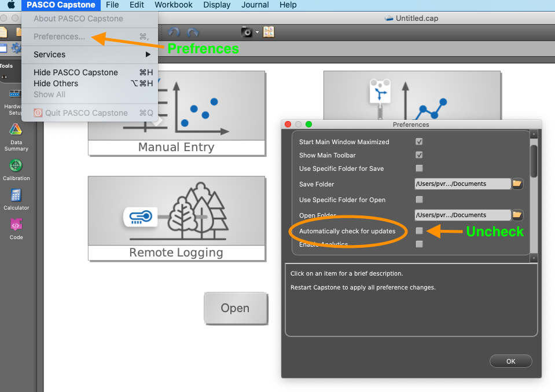Browse for Save Folder location
This screenshot has width=555, height=392.
point(517,184)
